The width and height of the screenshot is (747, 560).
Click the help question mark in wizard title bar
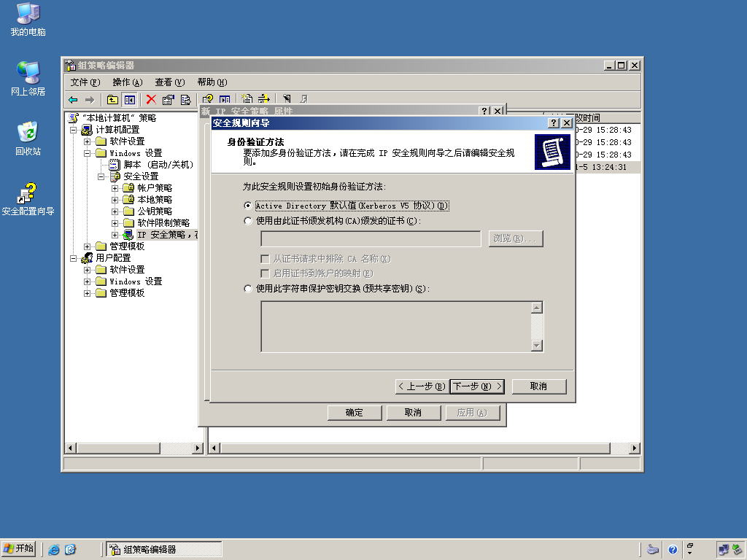point(553,122)
